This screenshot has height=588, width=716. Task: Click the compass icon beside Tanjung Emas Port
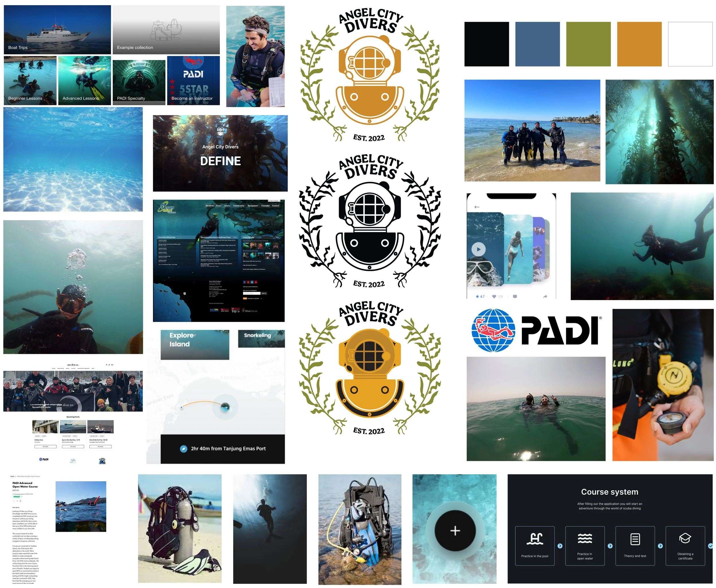[183, 449]
